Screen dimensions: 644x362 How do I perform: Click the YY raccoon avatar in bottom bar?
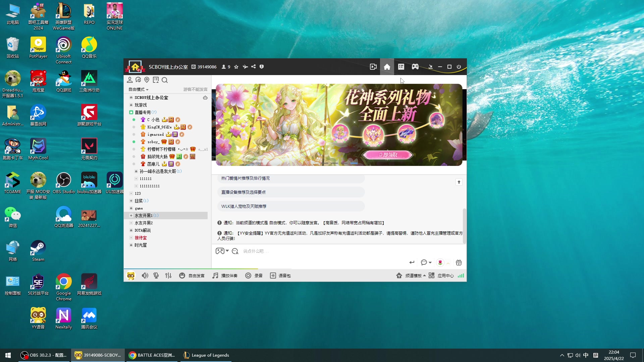point(131,276)
